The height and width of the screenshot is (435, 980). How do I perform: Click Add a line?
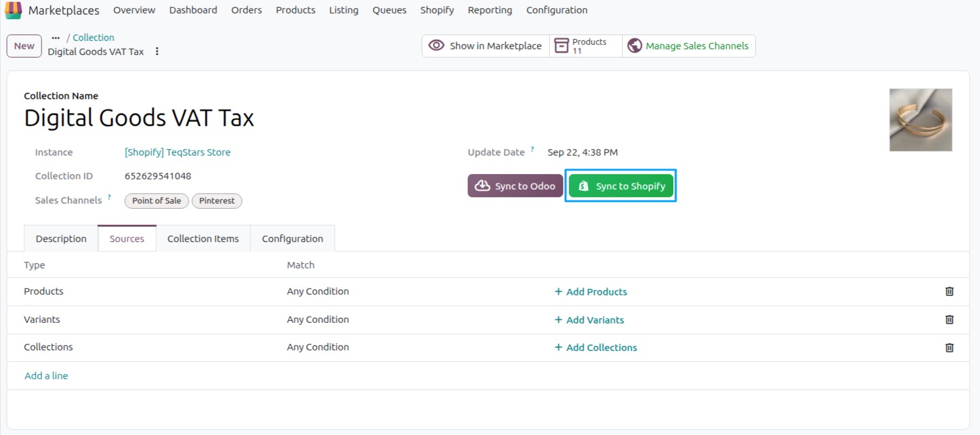click(46, 376)
